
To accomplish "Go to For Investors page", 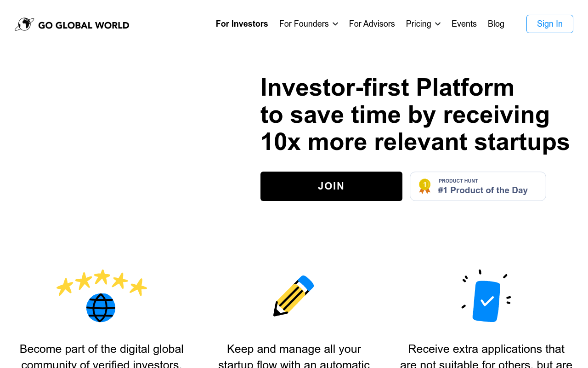I will [242, 24].
